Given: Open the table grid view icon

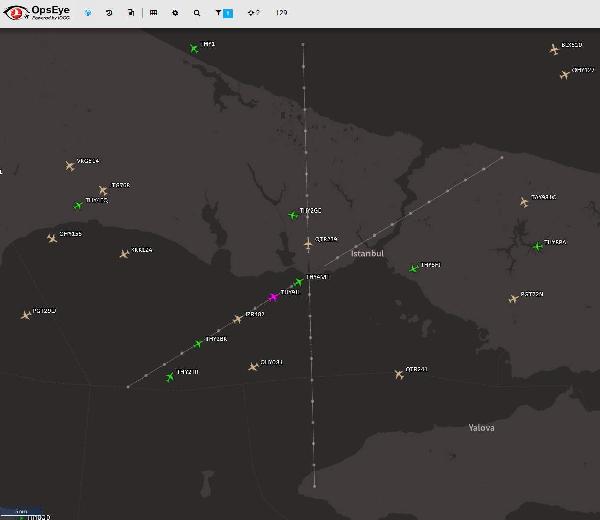Looking at the screenshot, I should pyautogui.click(x=153, y=13).
